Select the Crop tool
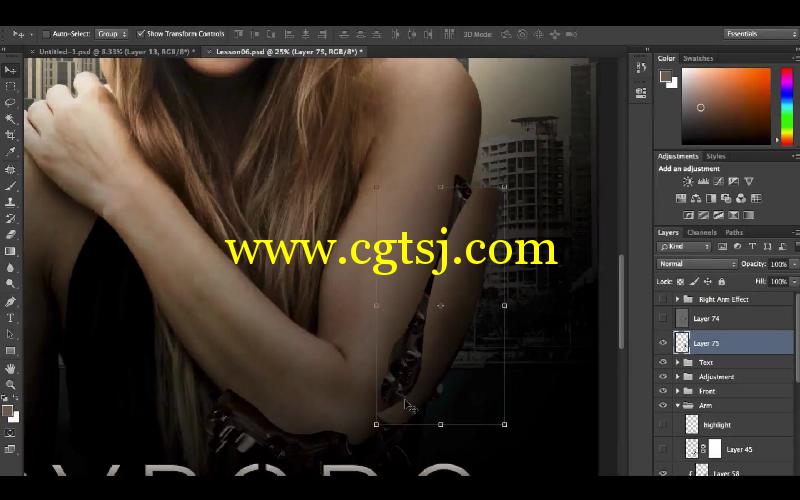The image size is (800, 500). tap(10, 136)
